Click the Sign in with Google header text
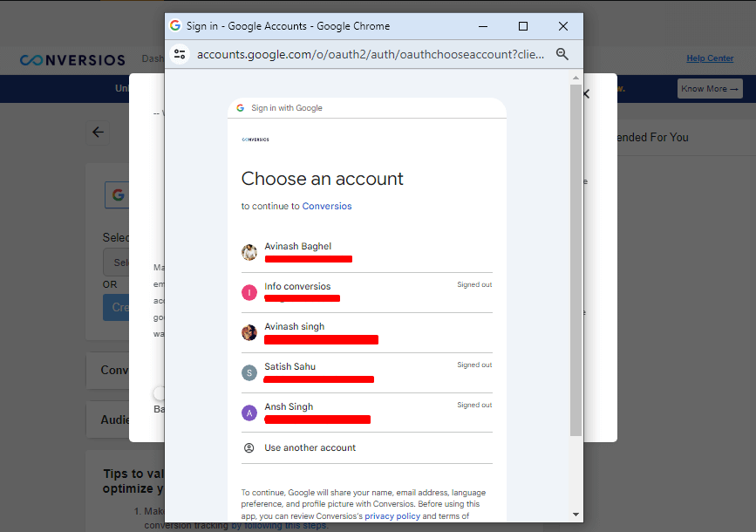 287,108
